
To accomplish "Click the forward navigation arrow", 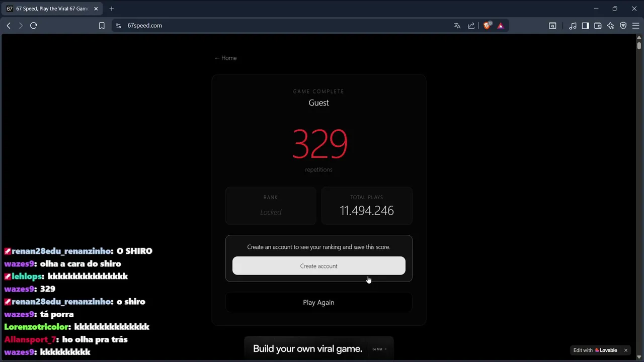I will 21,26.
